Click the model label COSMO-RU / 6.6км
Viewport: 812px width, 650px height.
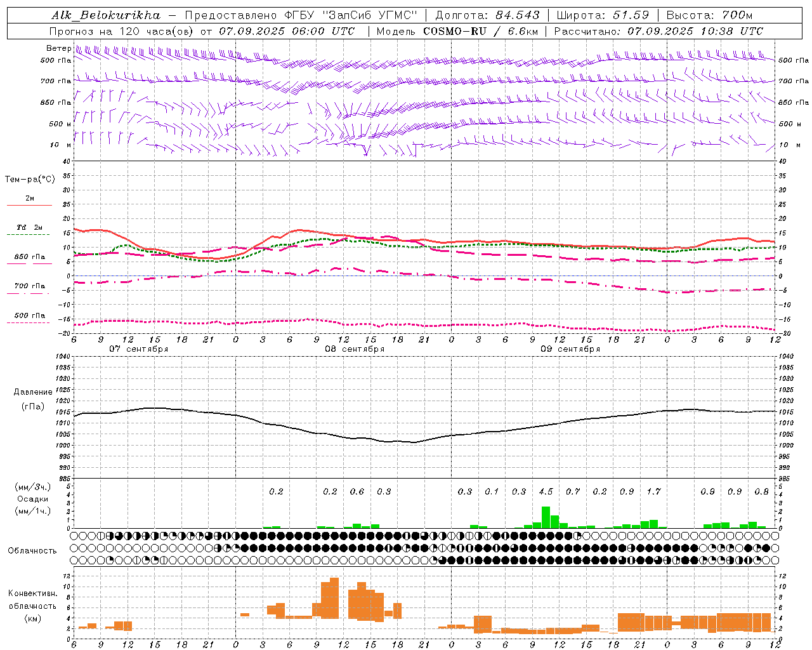[480, 31]
